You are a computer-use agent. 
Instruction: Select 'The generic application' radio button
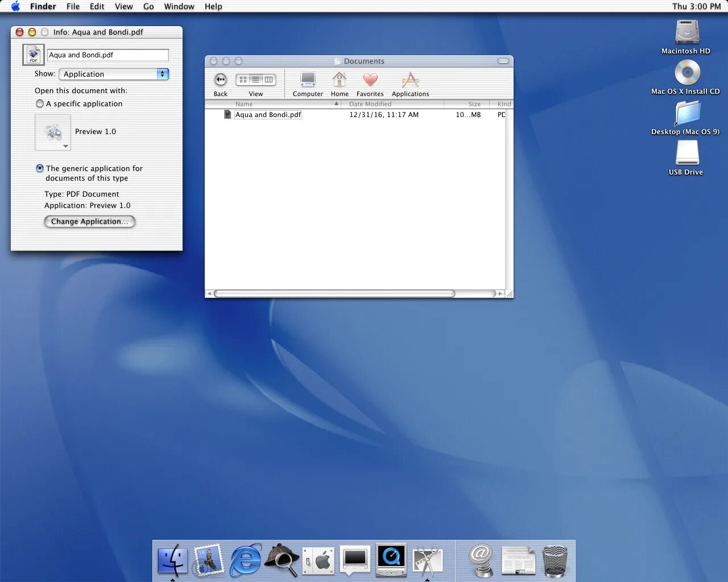pyautogui.click(x=40, y=168)
